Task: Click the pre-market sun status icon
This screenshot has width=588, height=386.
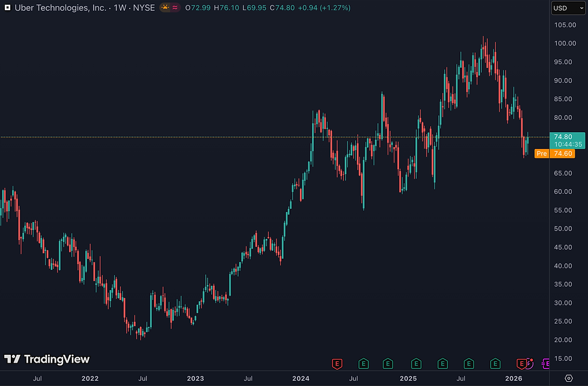Action: [165, 7]
